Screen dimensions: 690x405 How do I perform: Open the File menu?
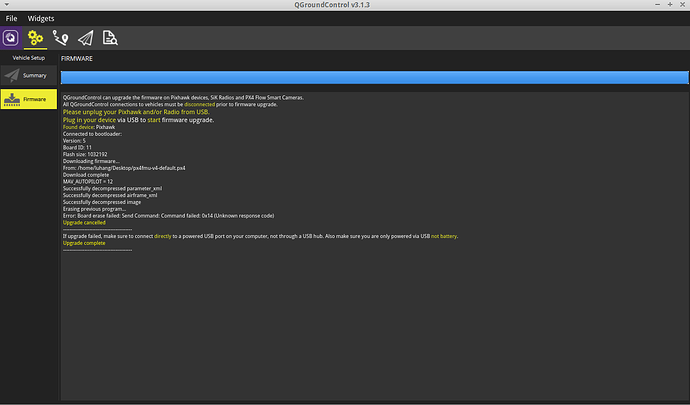click(x=11, y=18)
